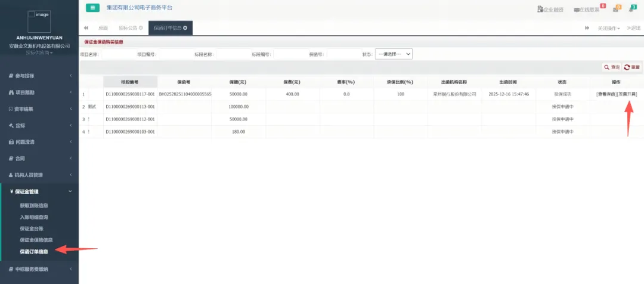This screenshot has height=284, width=644.
Task: Click the 资审结果 bookmark icon
Action: click(11, 109)
